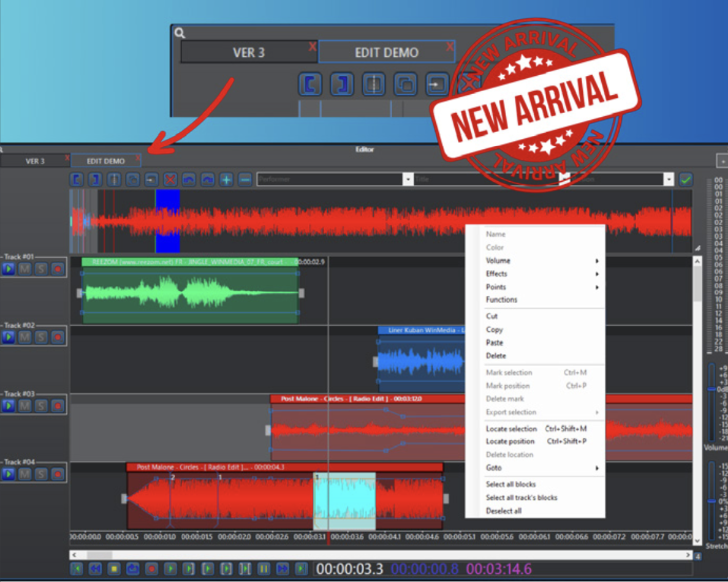
Task: Choose Copy from the context menu
Action: (x=495, y=330)
